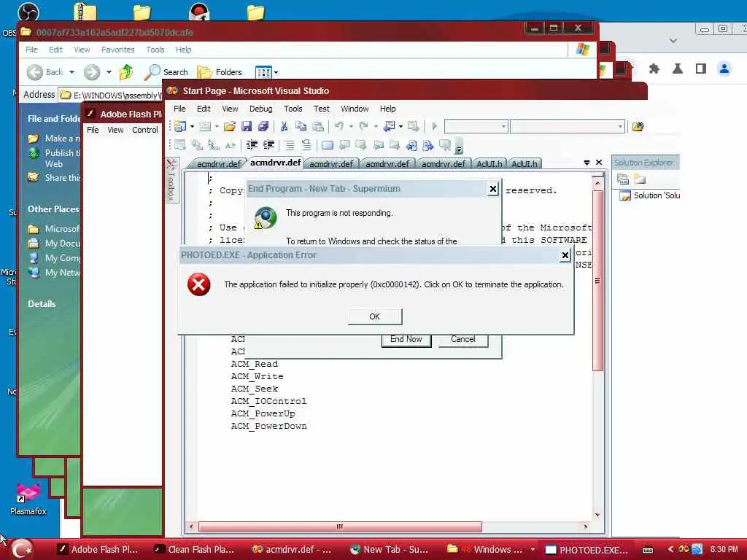
Task: Click the horizontal scrollbar thumb in the editor
Action: (x=340, y=526)
